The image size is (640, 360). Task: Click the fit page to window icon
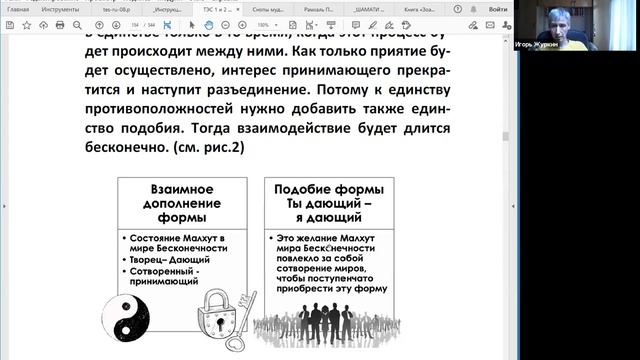[x=293, y=25]
